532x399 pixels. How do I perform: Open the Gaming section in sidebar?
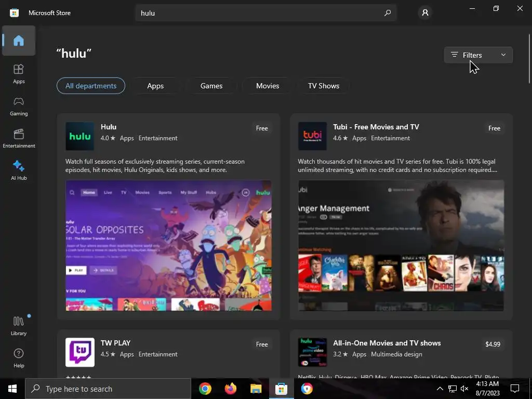pyautogui.click(x=19, y=106)
